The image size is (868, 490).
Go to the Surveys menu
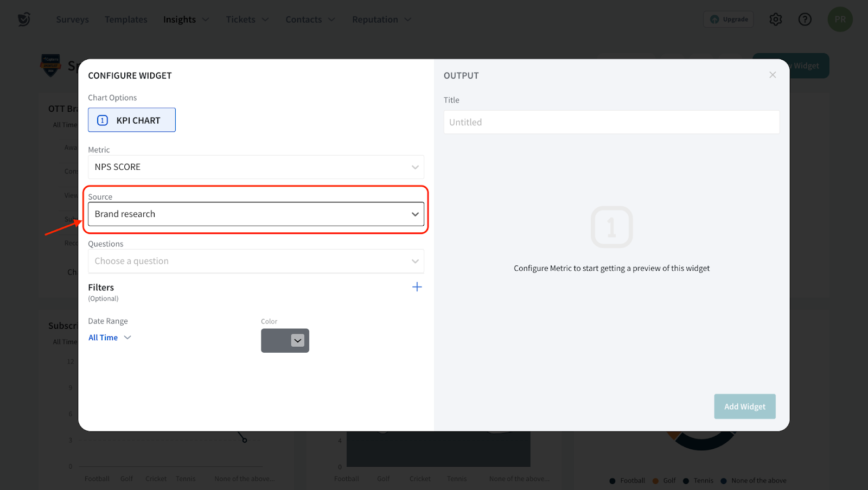click(72, 20)
